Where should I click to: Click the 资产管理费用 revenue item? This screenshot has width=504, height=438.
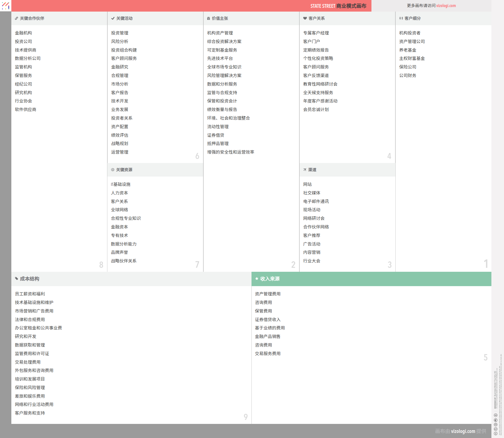(x=267, y=294)
